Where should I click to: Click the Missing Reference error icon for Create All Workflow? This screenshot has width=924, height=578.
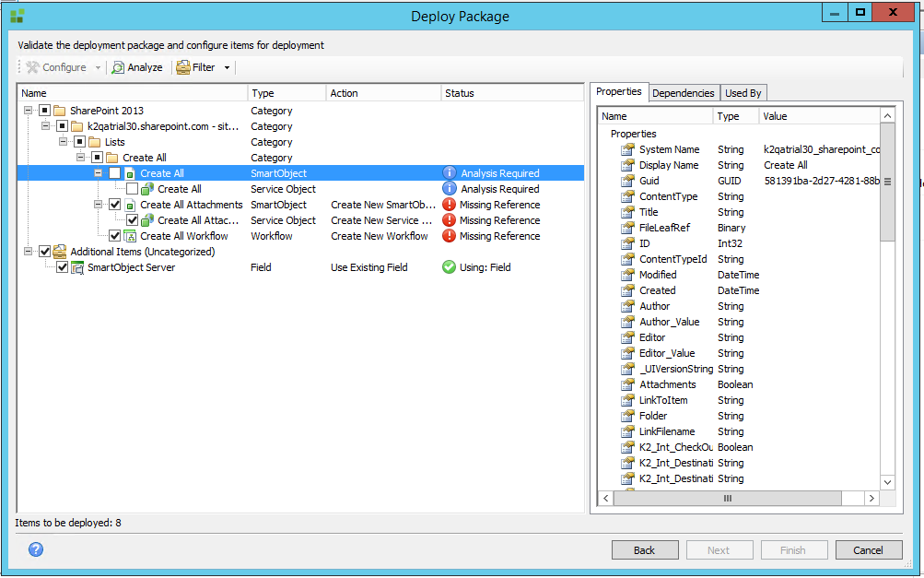click(450, 236)
